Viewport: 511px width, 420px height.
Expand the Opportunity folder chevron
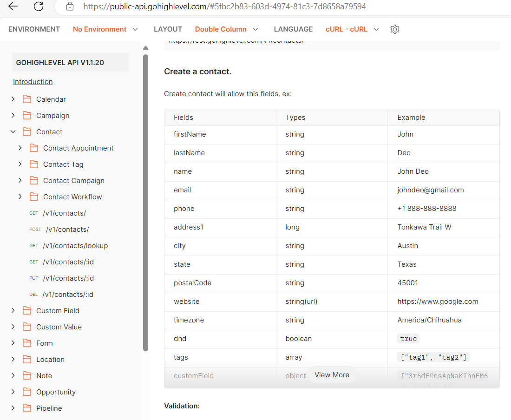pos(13,392)
